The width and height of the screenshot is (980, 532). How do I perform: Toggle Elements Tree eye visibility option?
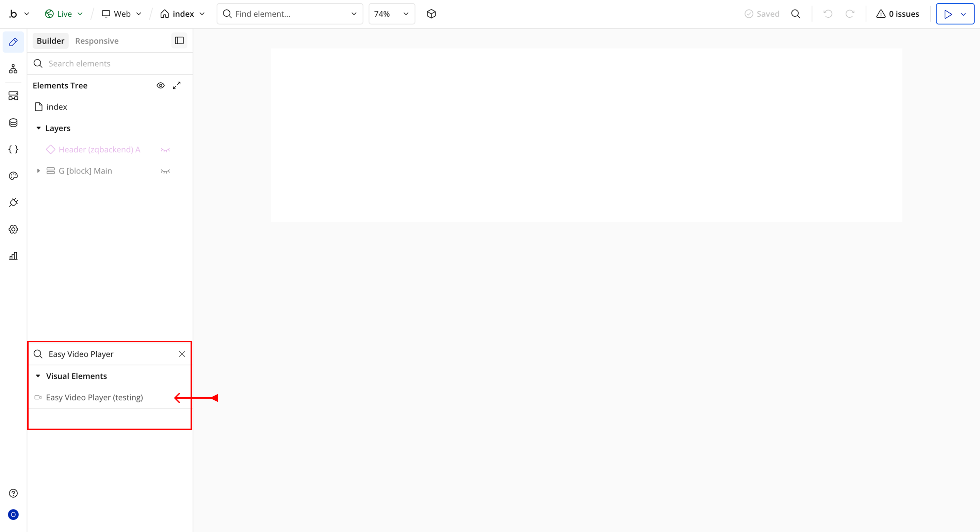pos(161,86)
